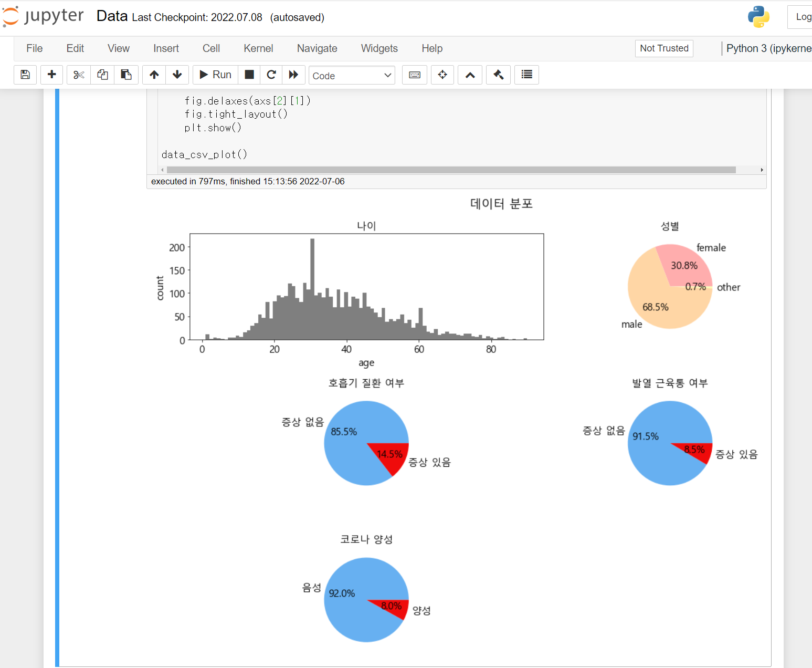This screenshot has width=812, height=668.
Task: Copy the selected cell
Action: coord(102,75)
